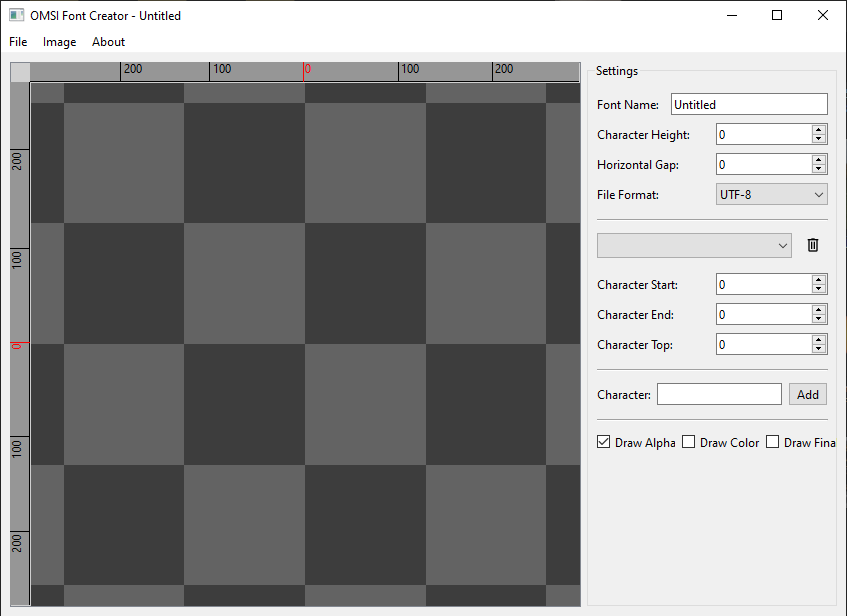Open the File menu
This screenshot has height=616, width=847.
click(x=18, y=42)
